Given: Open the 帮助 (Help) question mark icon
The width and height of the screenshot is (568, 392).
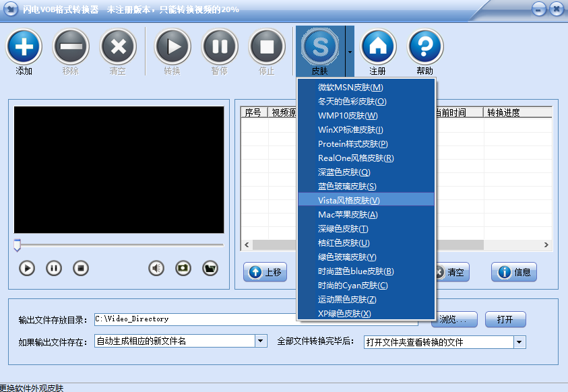Looking at the screenshot, I should (425, 46).
